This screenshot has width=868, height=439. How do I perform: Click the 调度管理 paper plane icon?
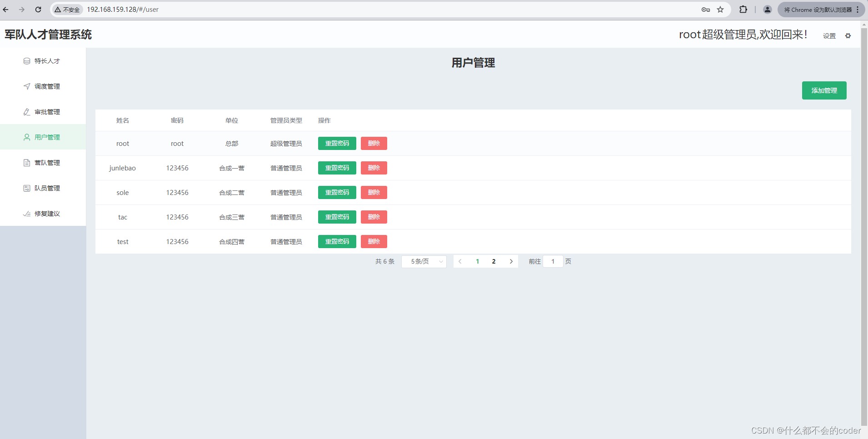coord(27,86)
